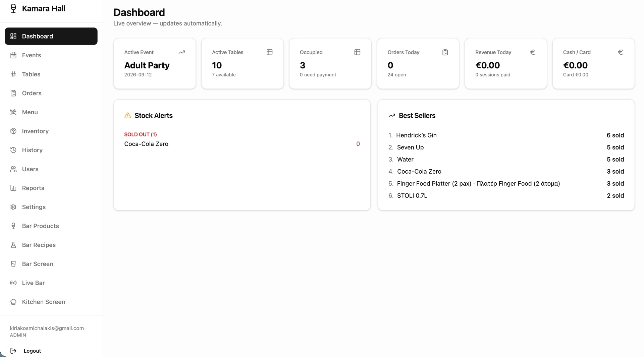
Task: Click the Tables hash icon
Action: point(13,74)
